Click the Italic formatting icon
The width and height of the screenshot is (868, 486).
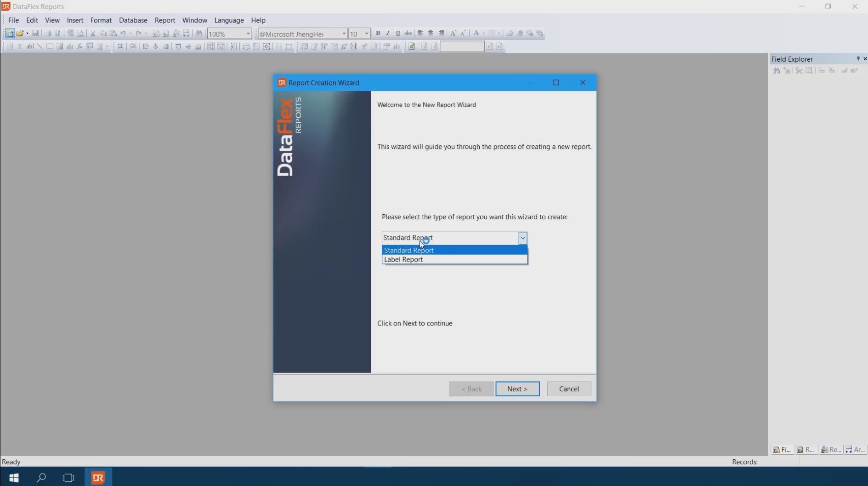388,33
